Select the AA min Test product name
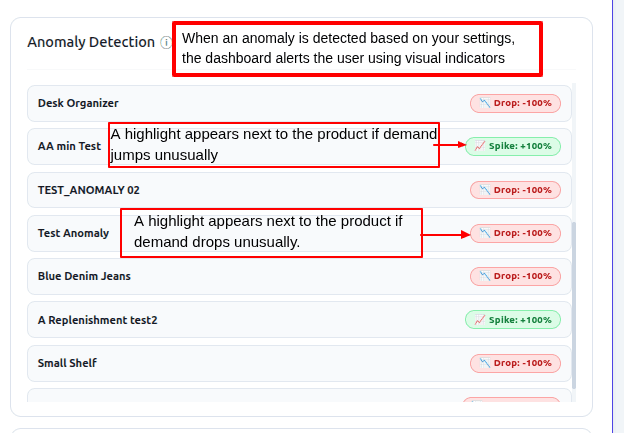The image size is (624, 433). [x=69, y=146]
